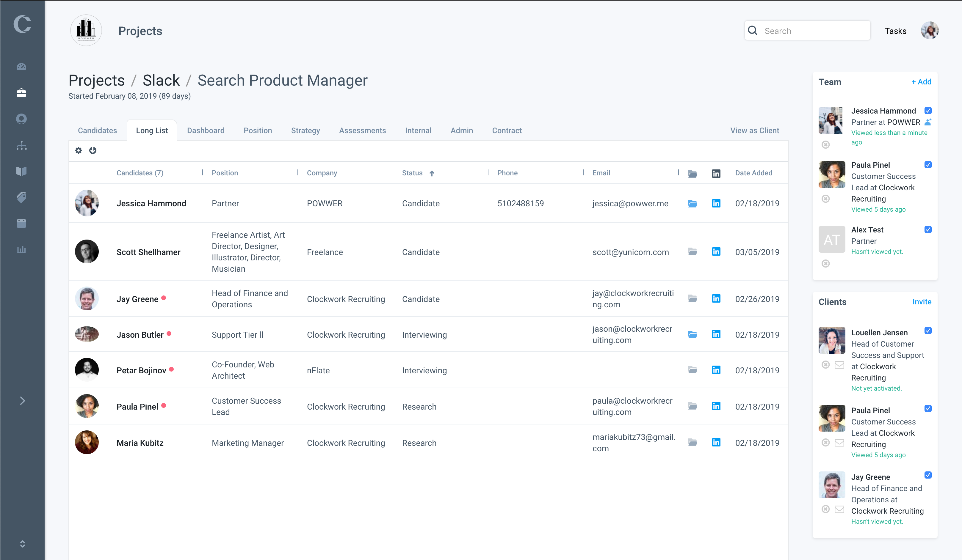Click the pie chart icon beside gear
Viewport: 962px width, 560px height.
pyautogui.click(x=93, y=150)
